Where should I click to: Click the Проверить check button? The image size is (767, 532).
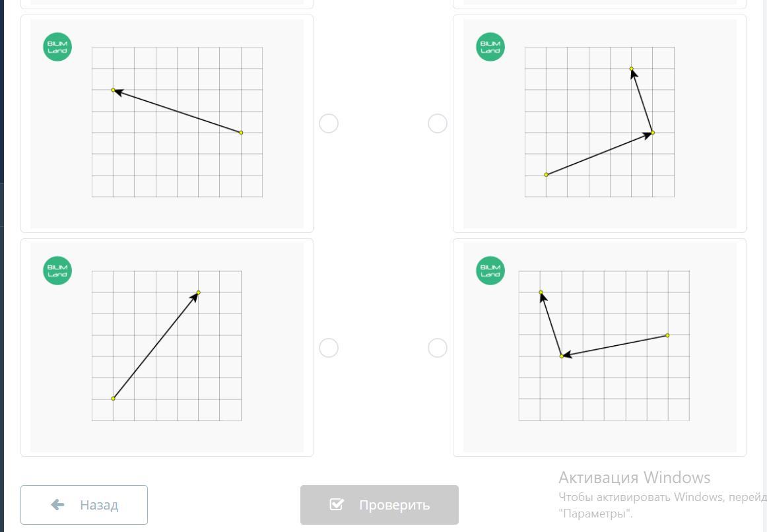(379, 505)
